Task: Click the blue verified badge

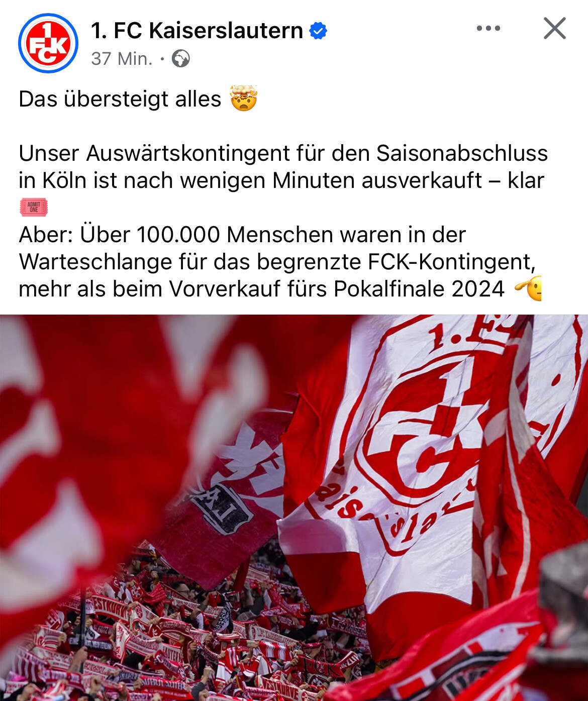Action: point(318,31)
